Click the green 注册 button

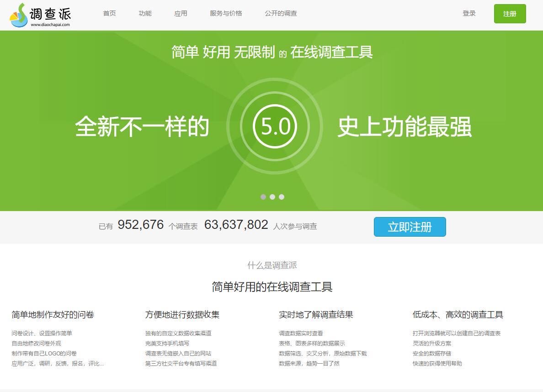[x=510, y=14]
